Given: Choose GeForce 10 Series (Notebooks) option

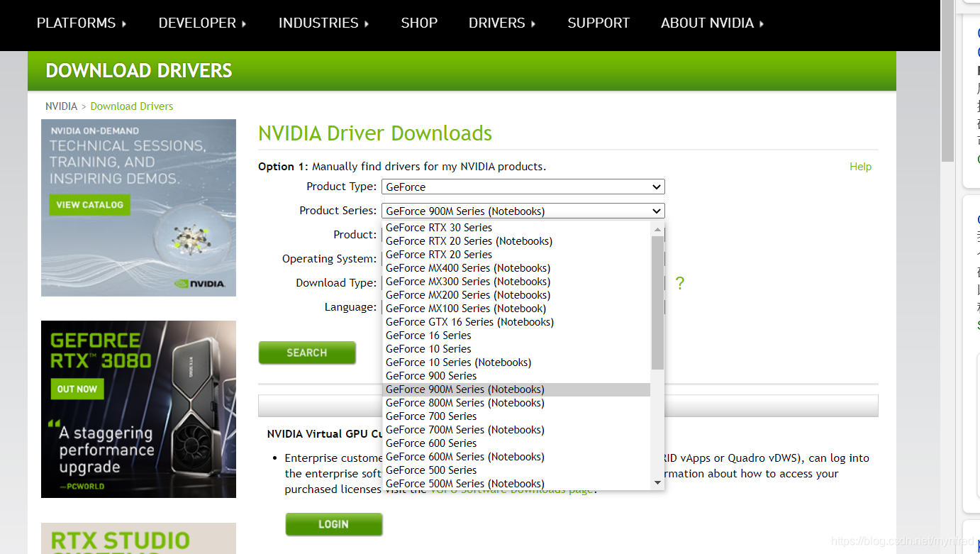Looking at the screenshot, I should click(x=516, y=362).
